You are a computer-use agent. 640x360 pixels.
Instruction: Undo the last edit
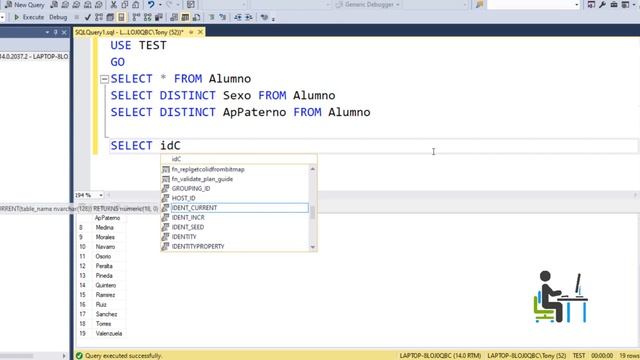pos(151,4)
